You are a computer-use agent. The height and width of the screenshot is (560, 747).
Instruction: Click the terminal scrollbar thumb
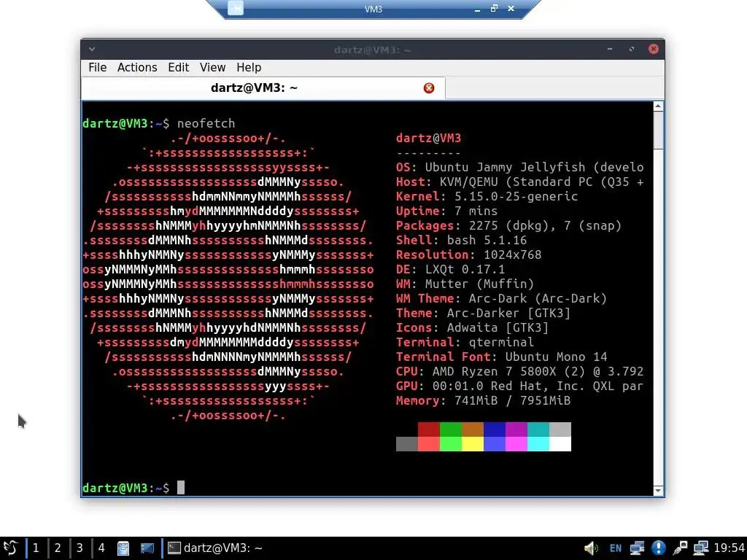tap(659, 131)
